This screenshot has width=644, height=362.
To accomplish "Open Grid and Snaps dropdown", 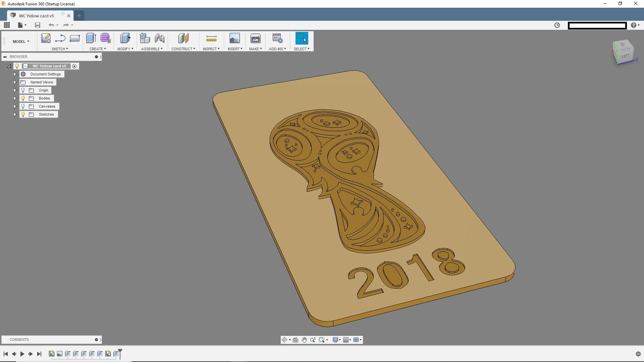I will click(347, 340).
